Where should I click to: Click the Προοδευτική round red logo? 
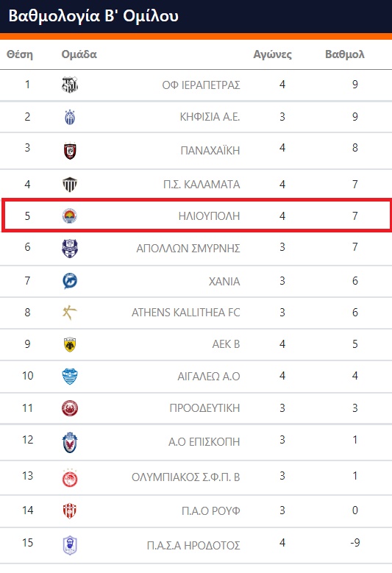point(70,408)
